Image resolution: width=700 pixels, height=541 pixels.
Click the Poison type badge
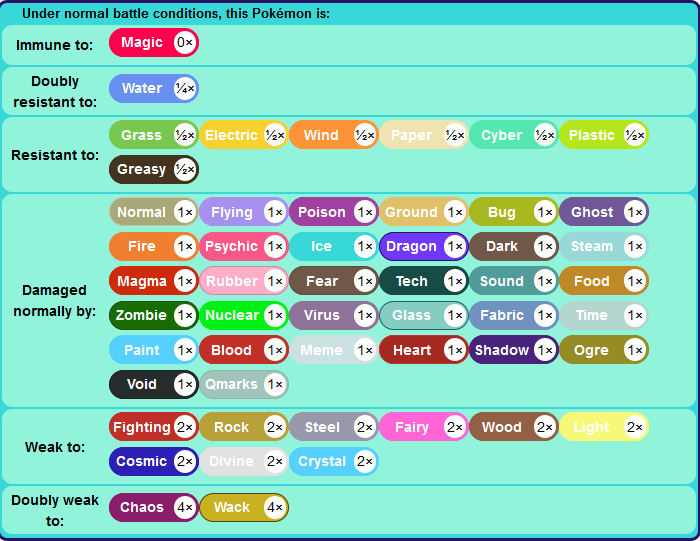[334, 212]
